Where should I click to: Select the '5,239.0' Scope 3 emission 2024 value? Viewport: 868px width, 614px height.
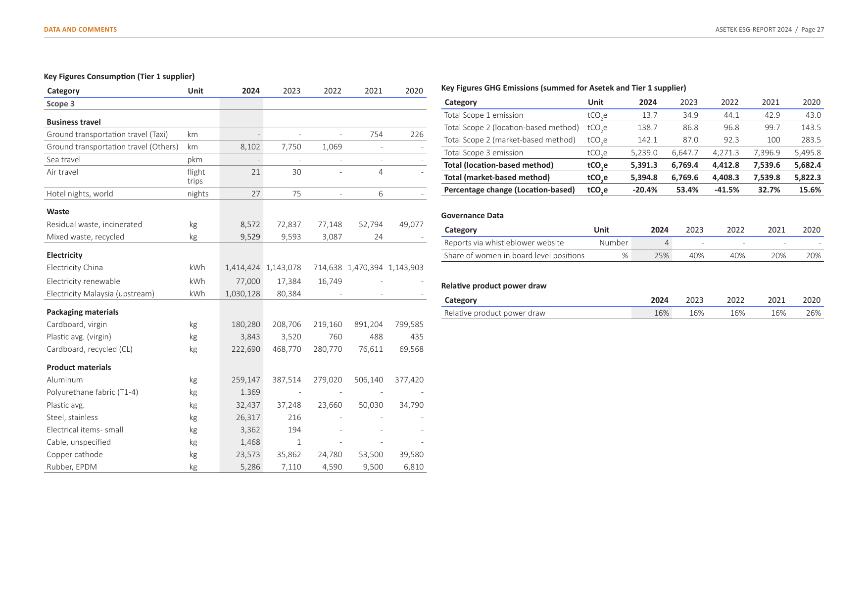coord(644,153)
